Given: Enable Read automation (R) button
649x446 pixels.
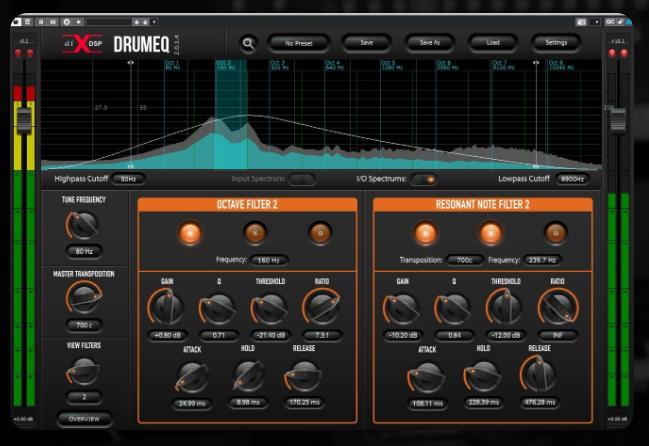Looking at the screenshot, I should 41,22.
